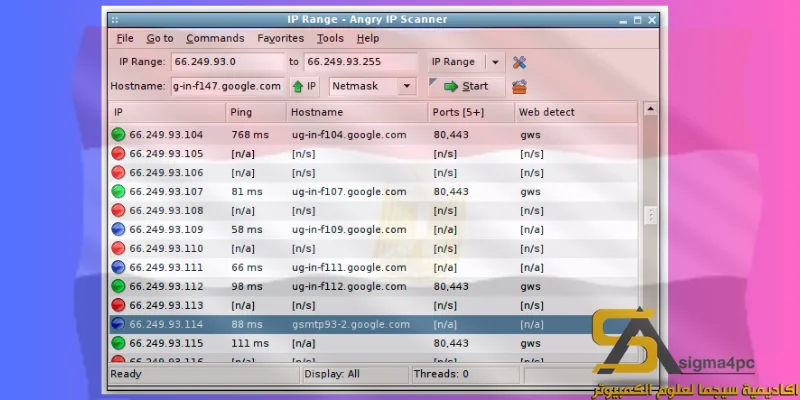Click the red status dot for 66.249.93.108
This screenshot has height=400, width=800.
pos(118,211)
